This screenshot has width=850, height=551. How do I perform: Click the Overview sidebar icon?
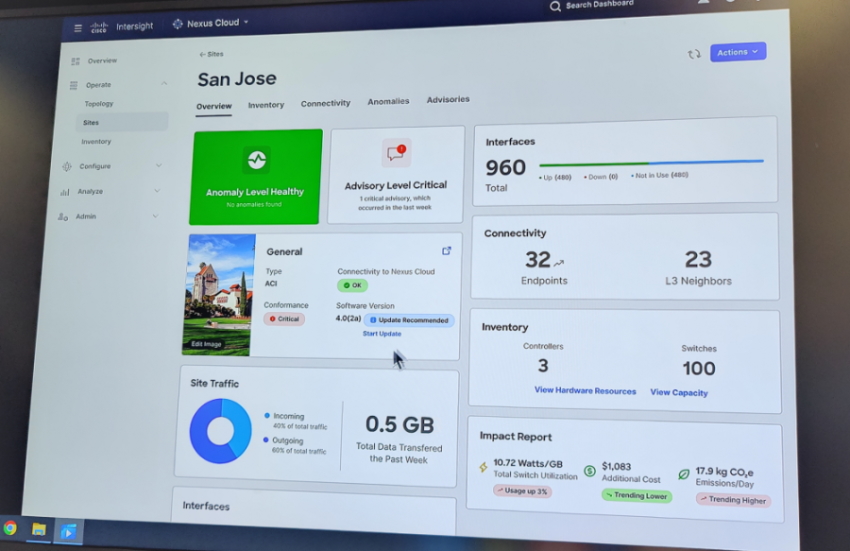pos(75,61)
